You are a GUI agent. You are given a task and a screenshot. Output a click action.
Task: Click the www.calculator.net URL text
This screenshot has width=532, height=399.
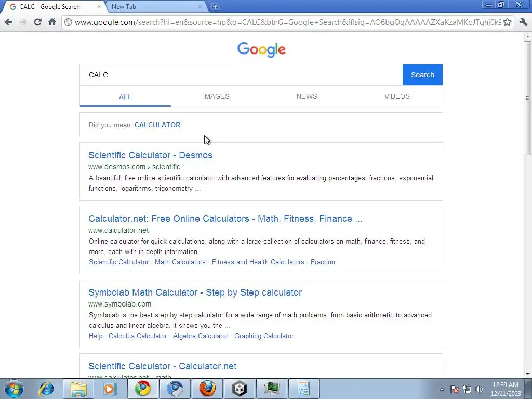point(118,230)
